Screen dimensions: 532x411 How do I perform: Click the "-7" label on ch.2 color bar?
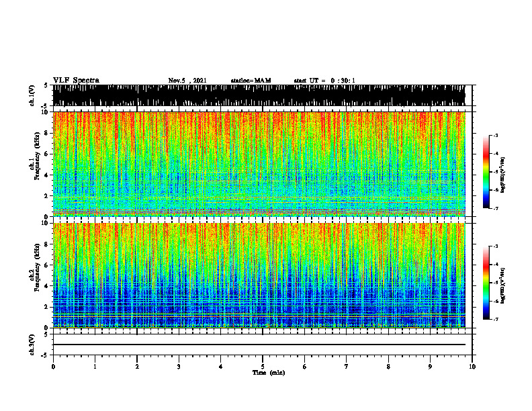click(496, 319)
